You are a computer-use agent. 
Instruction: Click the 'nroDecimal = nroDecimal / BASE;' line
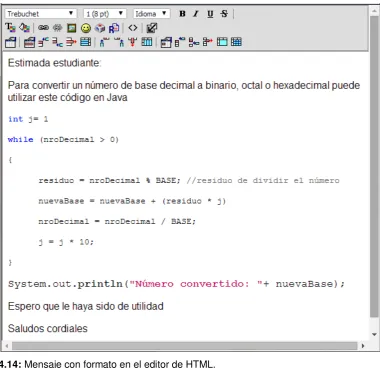(x=117, y=221)
